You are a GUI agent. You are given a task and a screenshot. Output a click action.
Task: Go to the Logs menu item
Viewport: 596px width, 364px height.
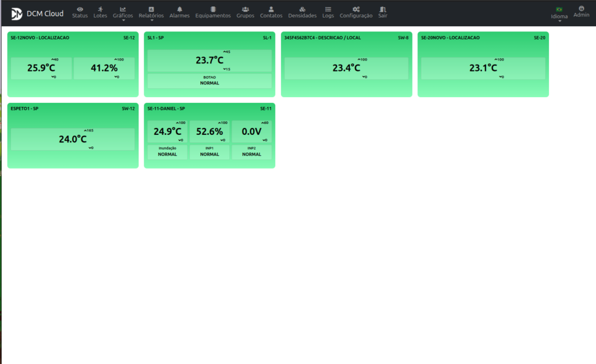tap(328, 12)
